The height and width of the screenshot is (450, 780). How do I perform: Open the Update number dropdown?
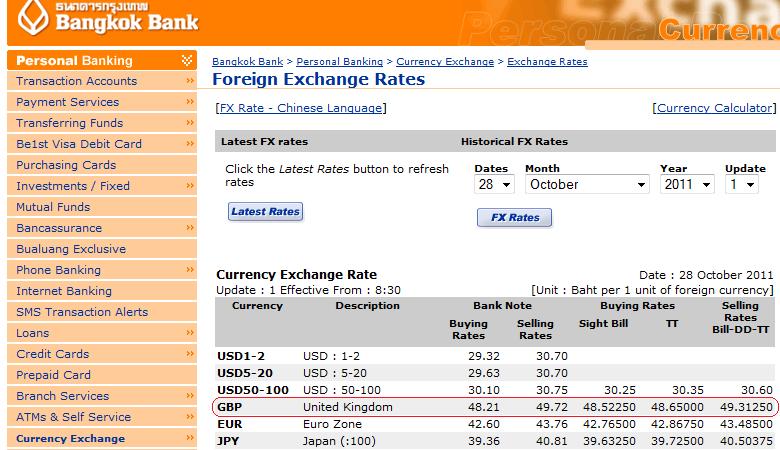tap(741, 184)
